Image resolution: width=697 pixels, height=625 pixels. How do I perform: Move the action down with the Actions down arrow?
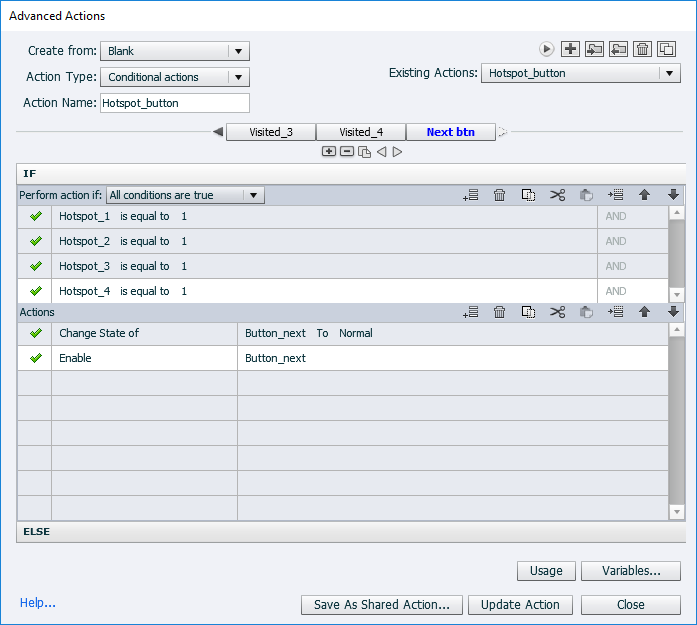[x=673, y=312]
